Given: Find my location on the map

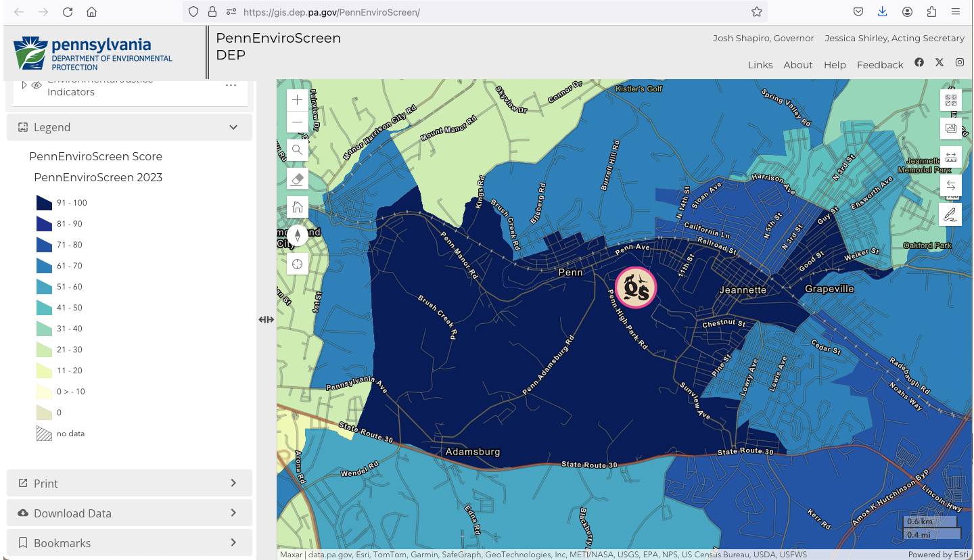Looking at the screenshot, I should (297, 264).
